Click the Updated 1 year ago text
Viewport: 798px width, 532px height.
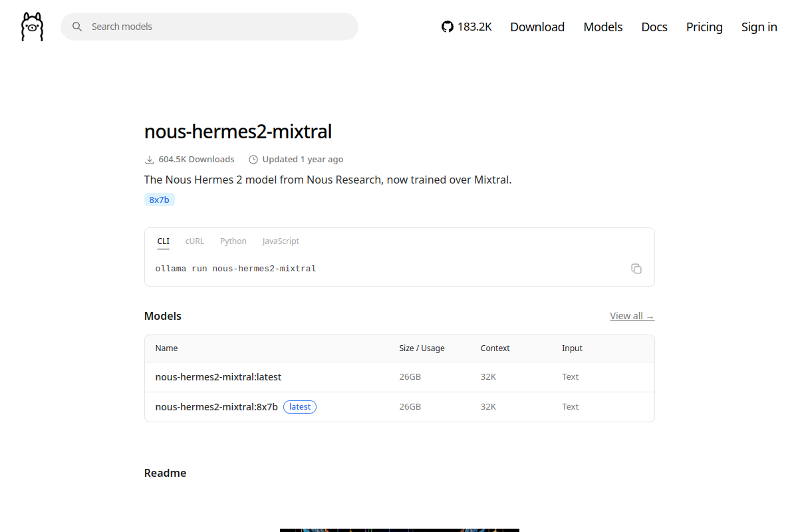[303, 160]
